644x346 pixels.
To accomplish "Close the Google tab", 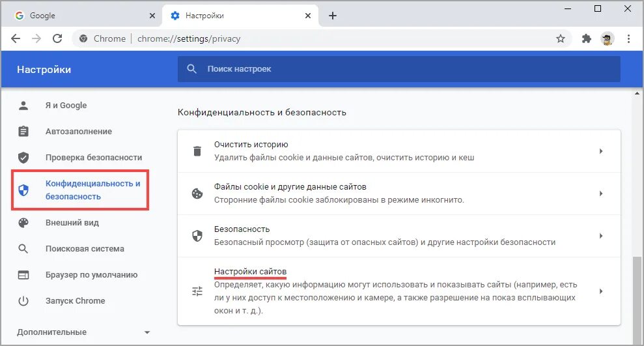I will [152, 16].
